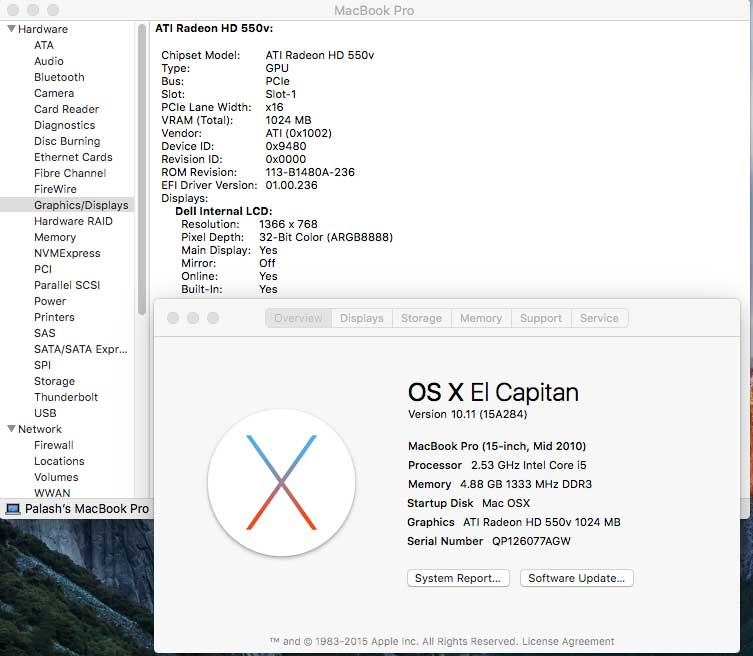
Task: Open the Service tab
Action: pos(599,318)
